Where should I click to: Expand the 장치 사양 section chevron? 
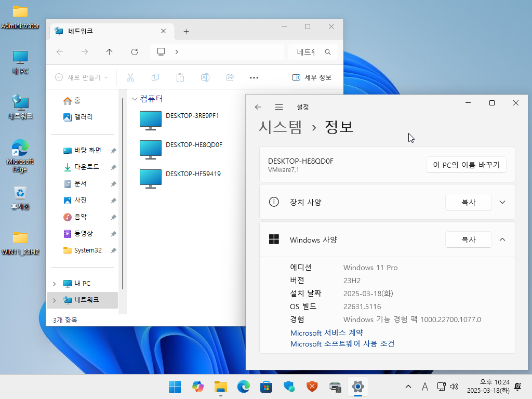(x=502, y=202)
